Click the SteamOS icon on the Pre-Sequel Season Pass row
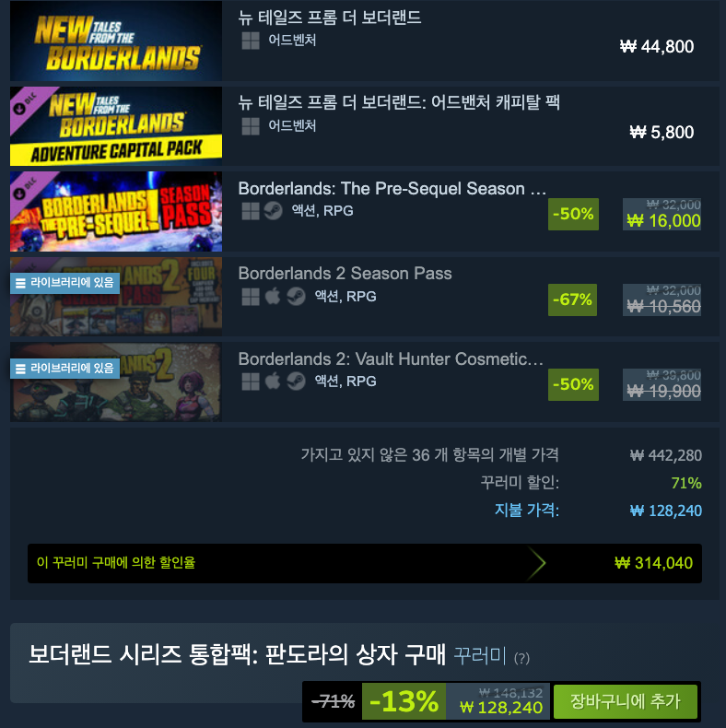Screen dimensions: 726x728 click(x=273, y=211)
